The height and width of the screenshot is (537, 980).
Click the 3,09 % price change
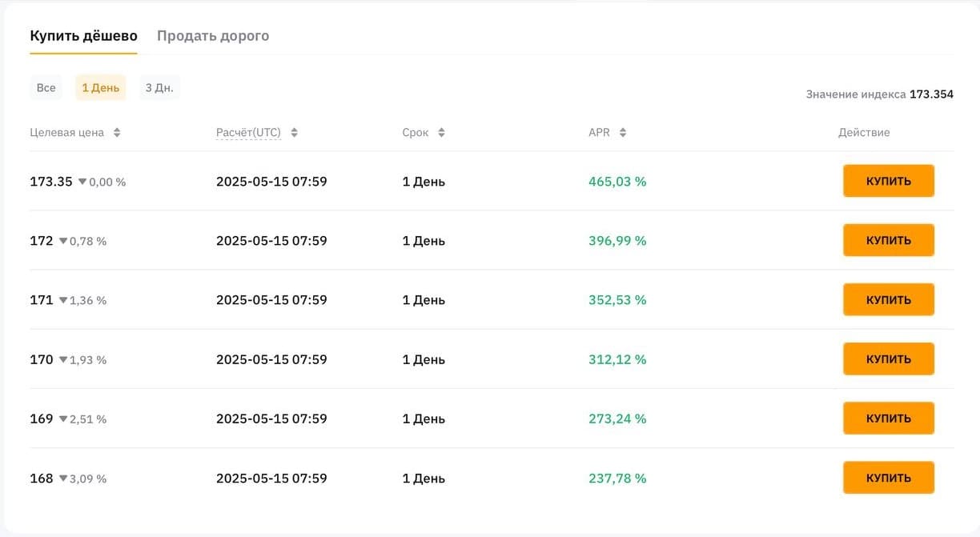pyautogui.click(x=88, y=479)
